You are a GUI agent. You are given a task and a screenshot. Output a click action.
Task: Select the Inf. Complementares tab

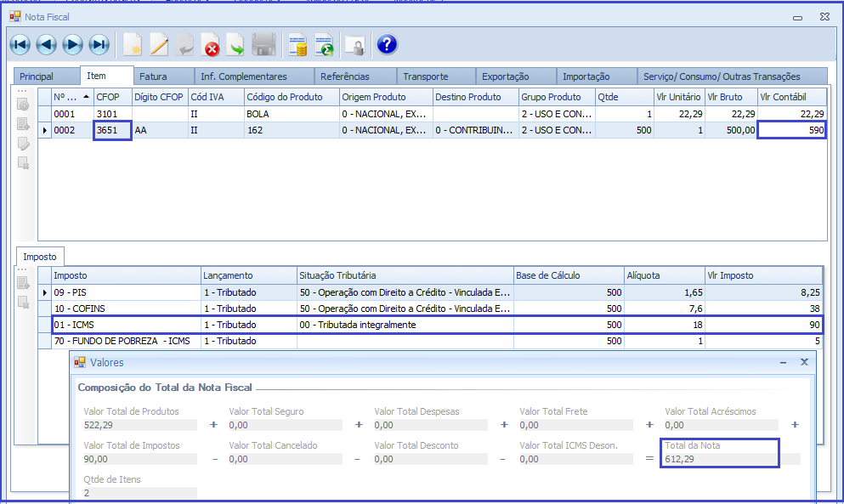point(243,76)
